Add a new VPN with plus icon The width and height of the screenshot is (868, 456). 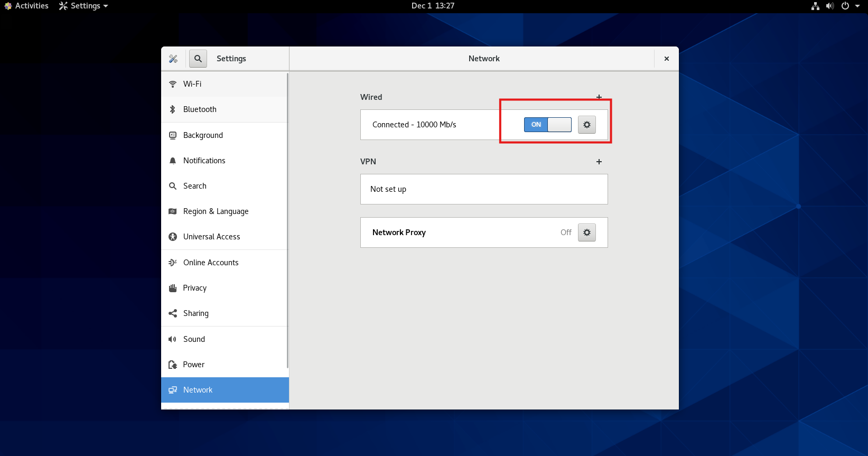(599, 162)
